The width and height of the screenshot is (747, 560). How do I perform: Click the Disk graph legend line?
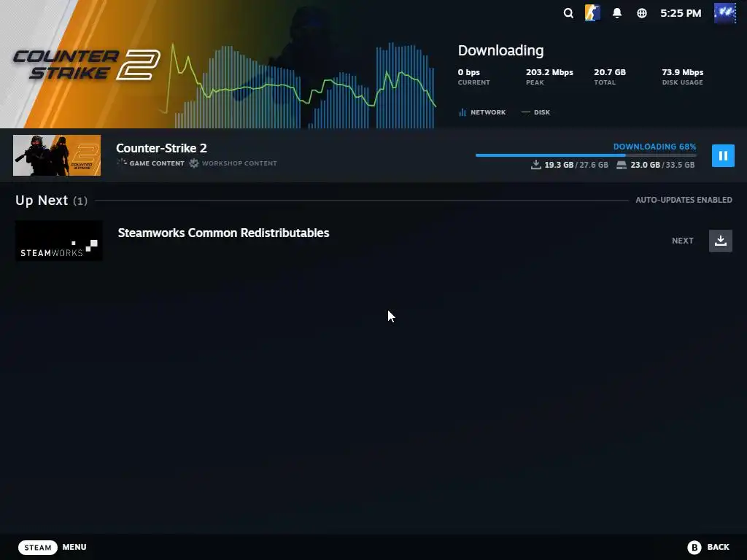pos(525,112)
